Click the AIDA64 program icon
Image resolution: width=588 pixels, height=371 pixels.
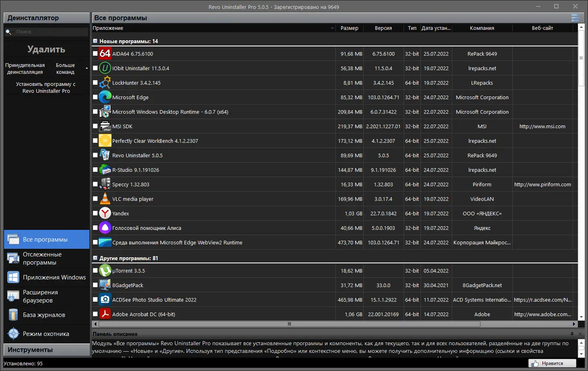click(105, 54)
